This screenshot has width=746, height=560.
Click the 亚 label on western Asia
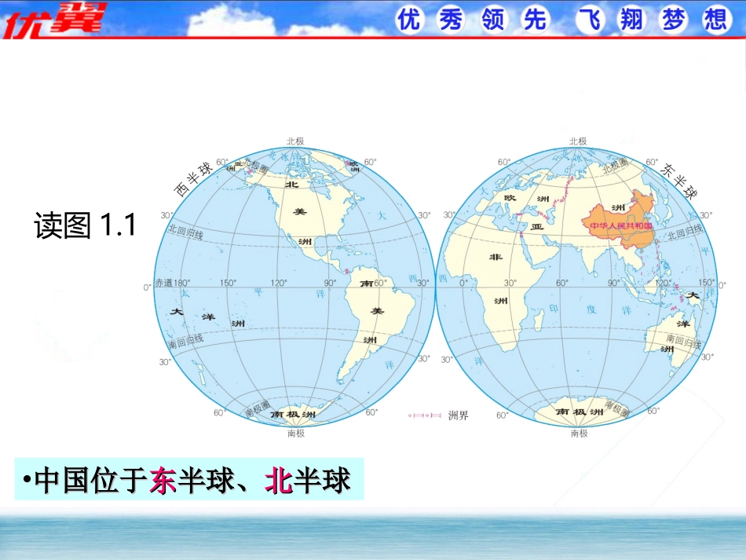point(537,227)
